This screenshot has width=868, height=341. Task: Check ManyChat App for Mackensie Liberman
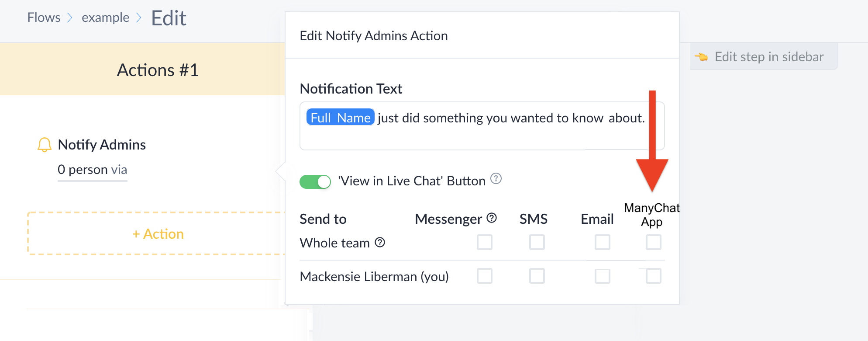pyautogui.click(x=654, y=276)
